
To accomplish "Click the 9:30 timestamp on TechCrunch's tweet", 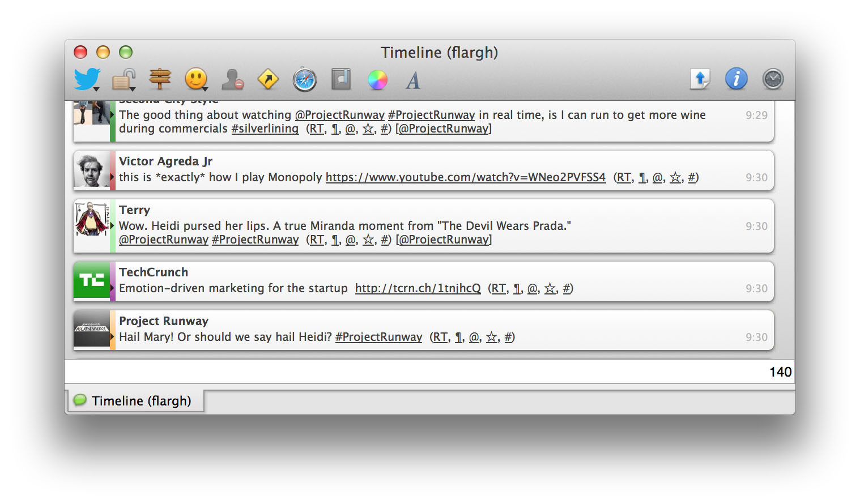I will pos(756,288).
